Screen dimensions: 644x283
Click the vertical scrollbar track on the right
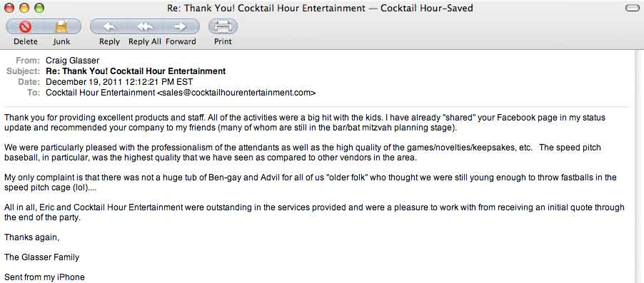click(639, 166)
